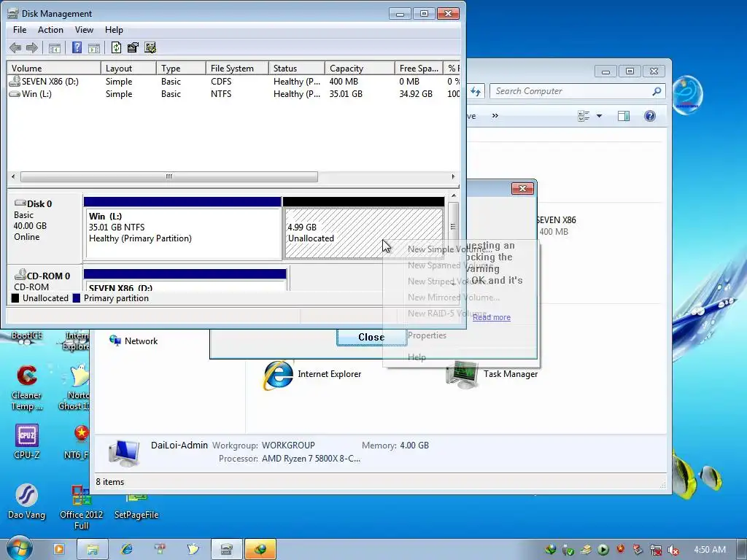Open the File menu in Disk Management
Screen dimensions: 747x560
pyautogui.click(x=20, y=29)
